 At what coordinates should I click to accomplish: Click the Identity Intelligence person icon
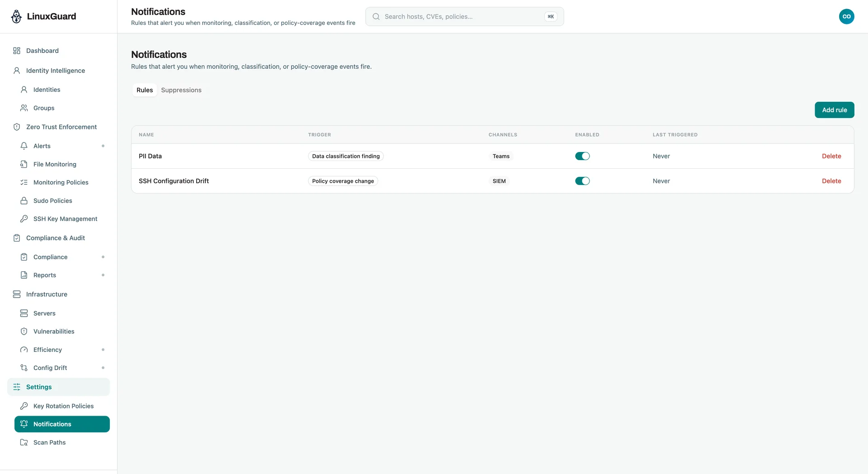[x=17, y=71]
